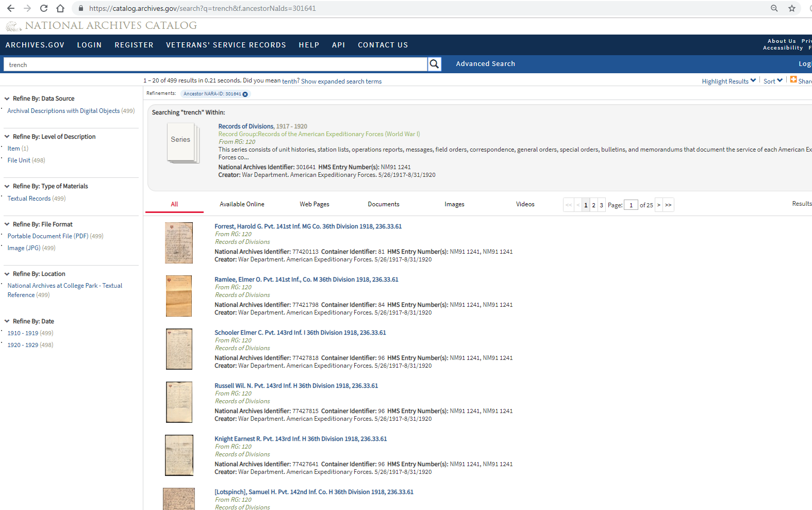
Task: Click REGISTER in the navigation bar
Action: click(134, 45)
